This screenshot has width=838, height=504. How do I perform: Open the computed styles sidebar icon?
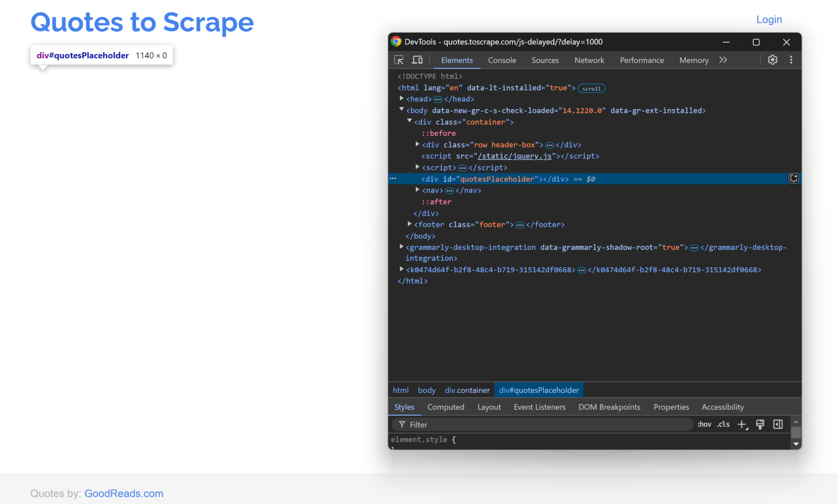pyautogui.click(x=778, y=424)
